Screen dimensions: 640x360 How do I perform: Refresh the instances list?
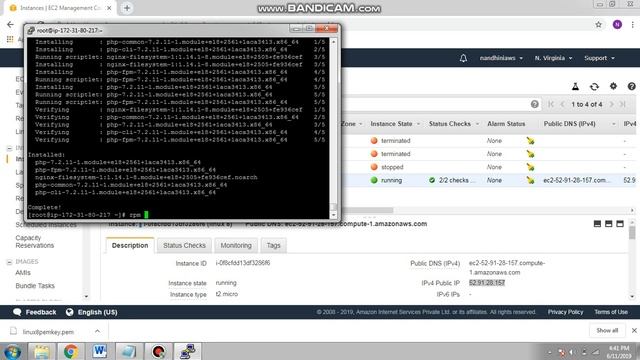(x=594, y=87)
